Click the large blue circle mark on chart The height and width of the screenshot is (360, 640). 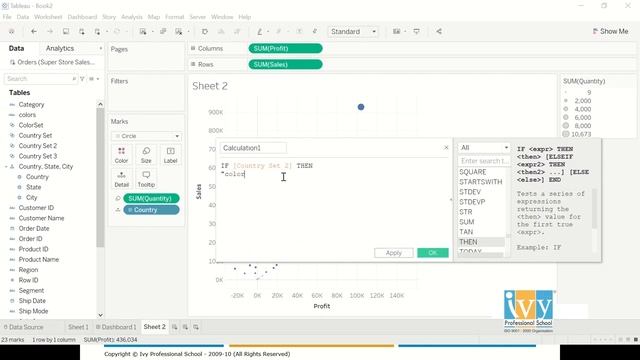(361, 107)
